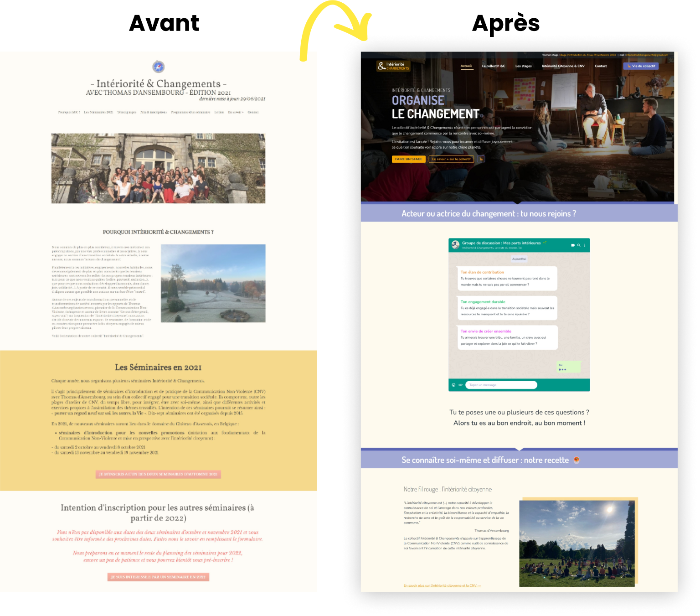The width and height of the screenshot is (700, 616).
Task: Open "Programme d'un séminaire" in the Avant menu
Action: (x=190, y=112)
